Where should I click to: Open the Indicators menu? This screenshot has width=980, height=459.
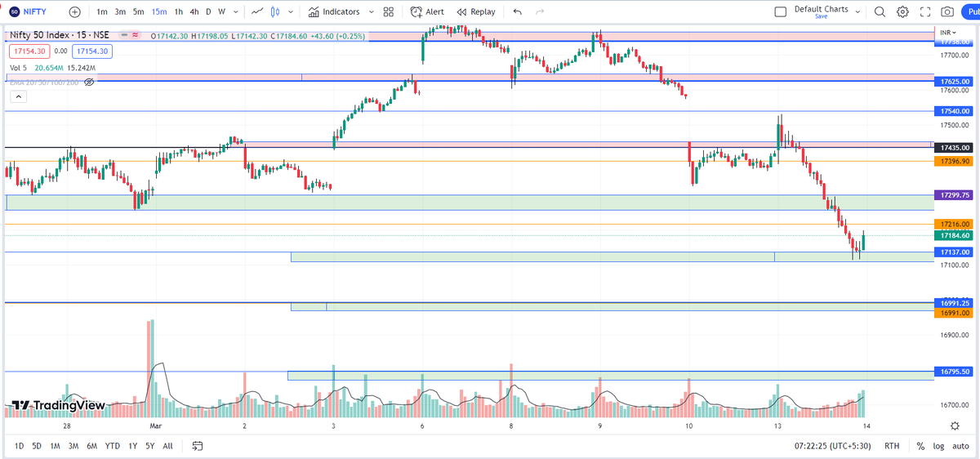[x=334, y=11]
